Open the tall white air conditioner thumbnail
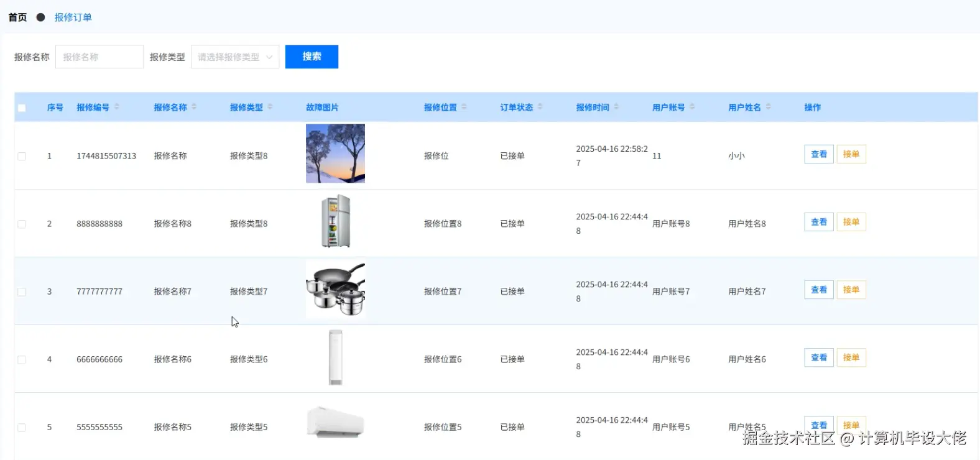 (335, 357)
